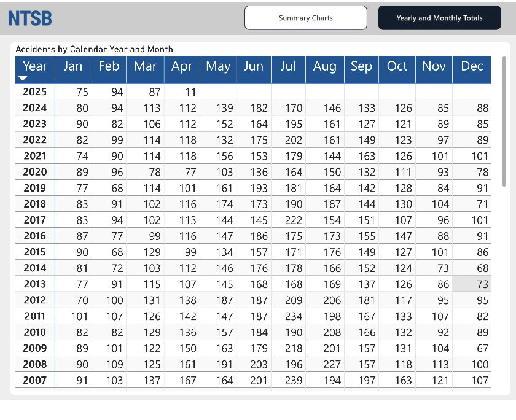
Task: Select the 2010 year row label
Action: (x=35, y=332)
